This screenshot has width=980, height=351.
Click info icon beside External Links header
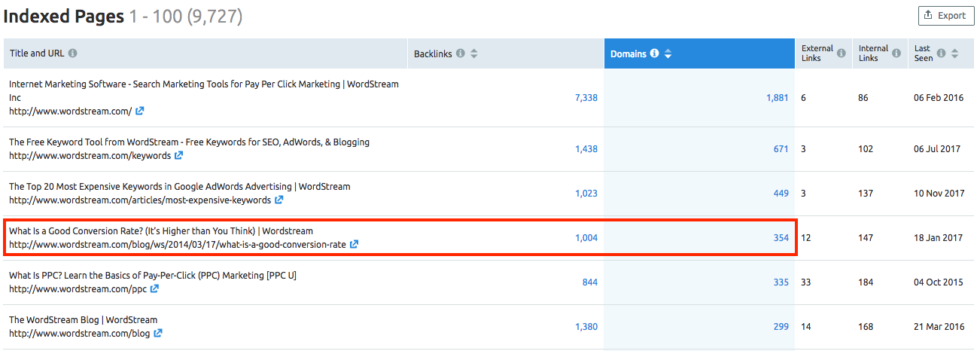[841, 53]
